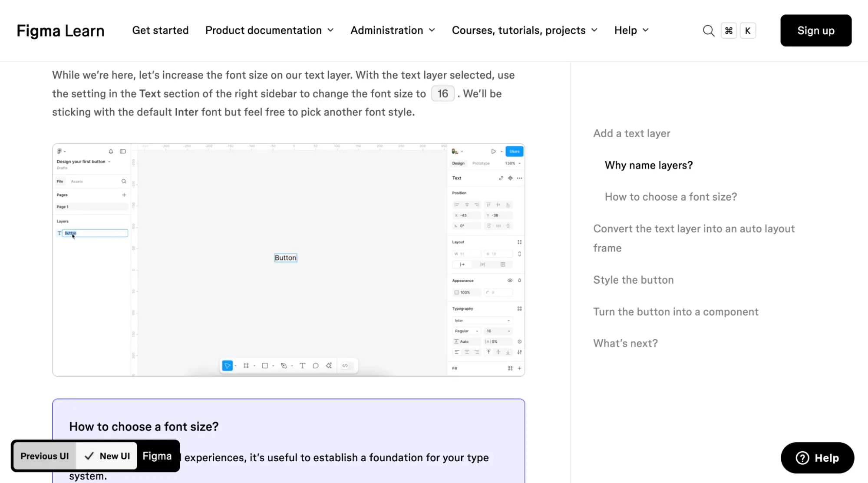Image resolution: width=868 pixels, height=483 pixels.
Task: Select the Rectangle shape tool in the toolbar
Action: 265,366
